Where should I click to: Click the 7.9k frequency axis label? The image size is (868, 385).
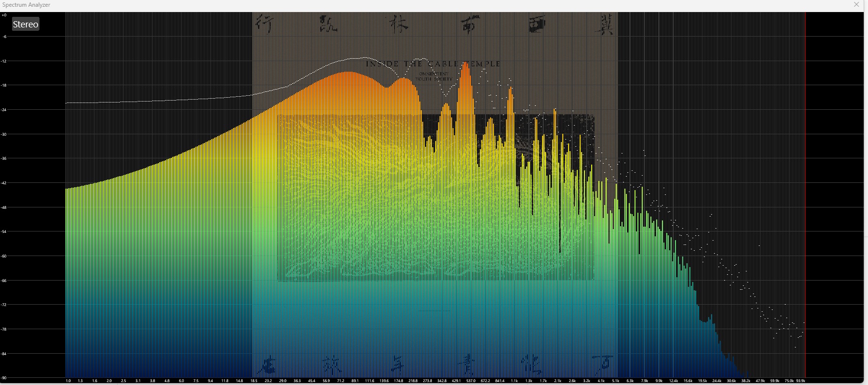(644, 381)
